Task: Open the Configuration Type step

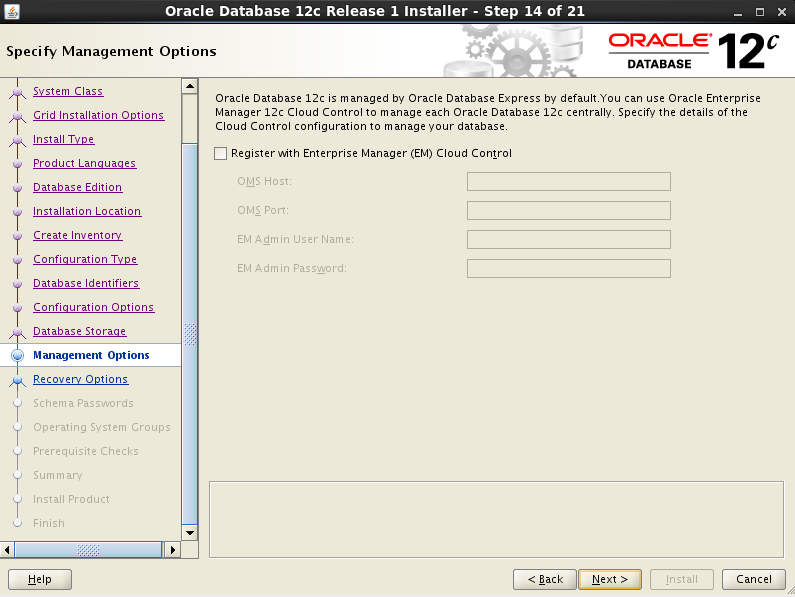Action: click(x=85, y=259)
